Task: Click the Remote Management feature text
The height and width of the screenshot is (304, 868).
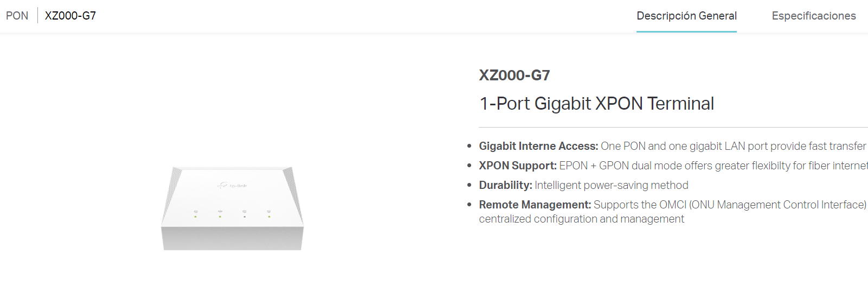Action: pos(673,212)
